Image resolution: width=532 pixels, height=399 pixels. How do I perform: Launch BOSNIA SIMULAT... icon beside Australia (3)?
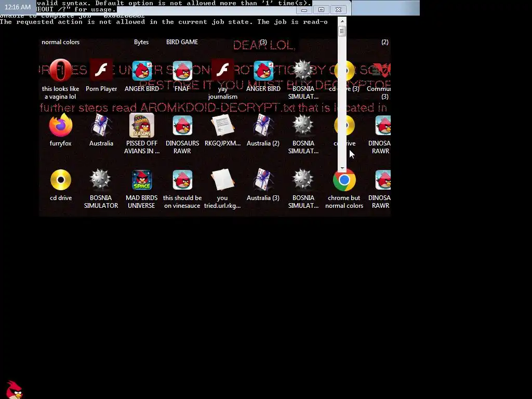tap(303, 179)
